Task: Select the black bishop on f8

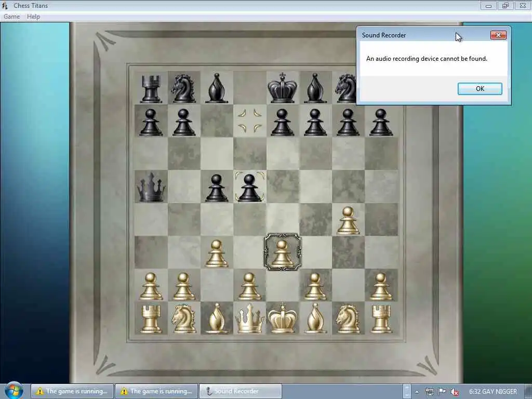Action: (315, 88)
